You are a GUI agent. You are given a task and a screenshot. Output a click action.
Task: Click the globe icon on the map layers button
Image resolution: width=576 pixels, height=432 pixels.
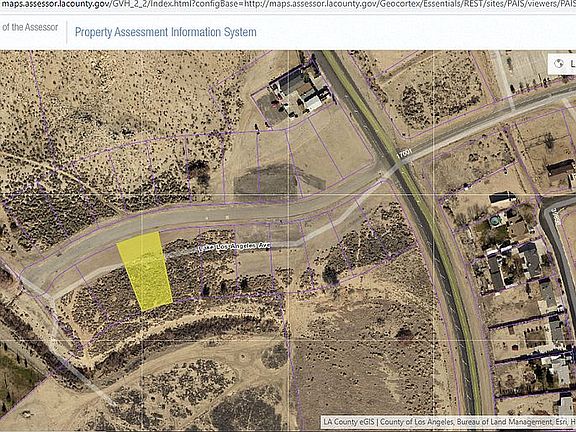[x=559, y=64]
